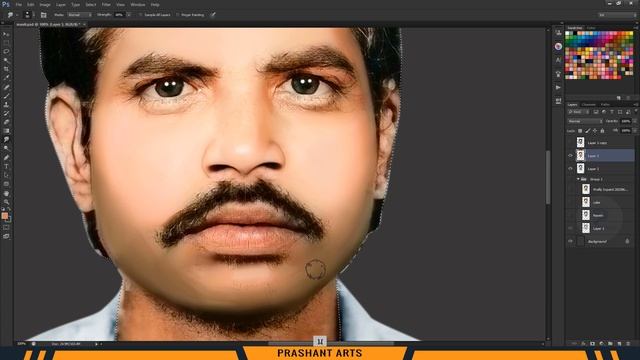Viewport: 640px width, 360px height.
Task: Open the layer Fill dropdown arrow
Action: 635,131
